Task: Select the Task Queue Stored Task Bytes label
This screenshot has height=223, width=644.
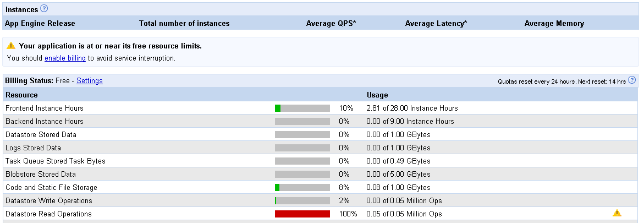Action: [56, 161]
